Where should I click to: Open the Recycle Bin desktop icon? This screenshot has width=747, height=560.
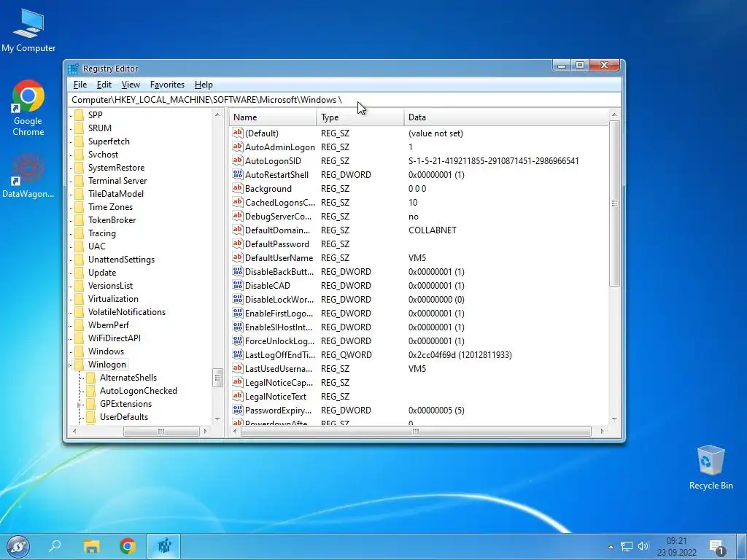click(711, 467)
